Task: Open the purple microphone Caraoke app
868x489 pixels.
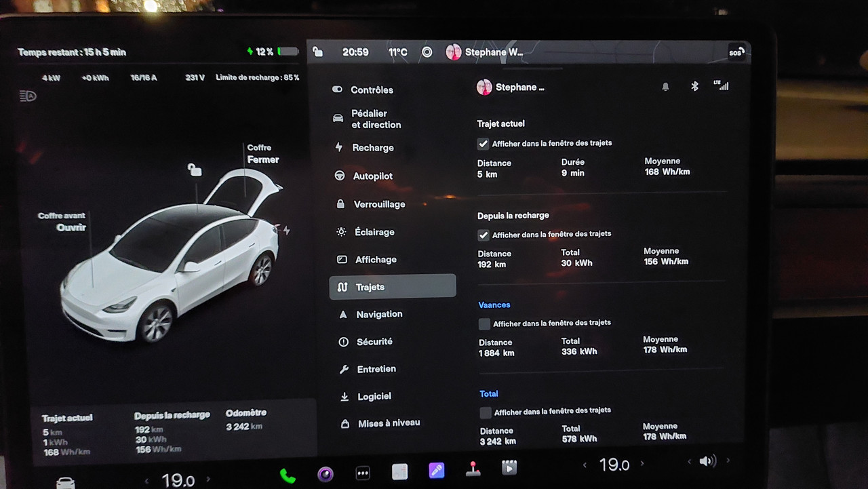Action: pos(437,470)
